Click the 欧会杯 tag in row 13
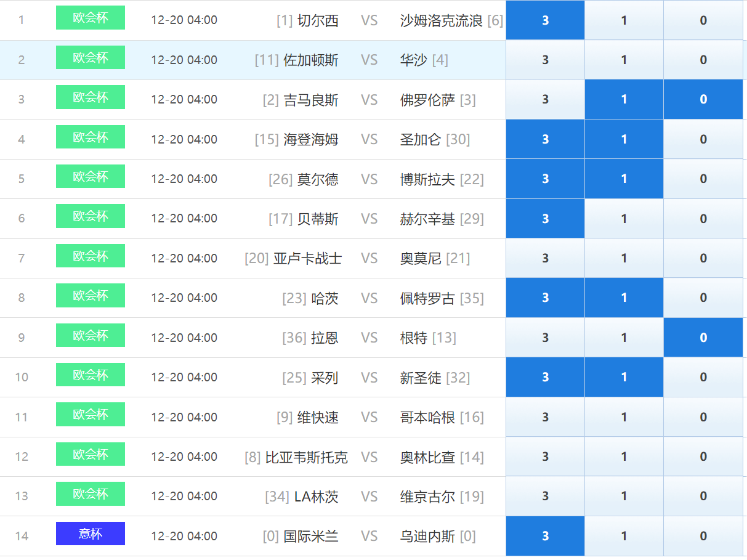Image resolution: width=747 pixels, height=560 pixels. coord(91,493)
